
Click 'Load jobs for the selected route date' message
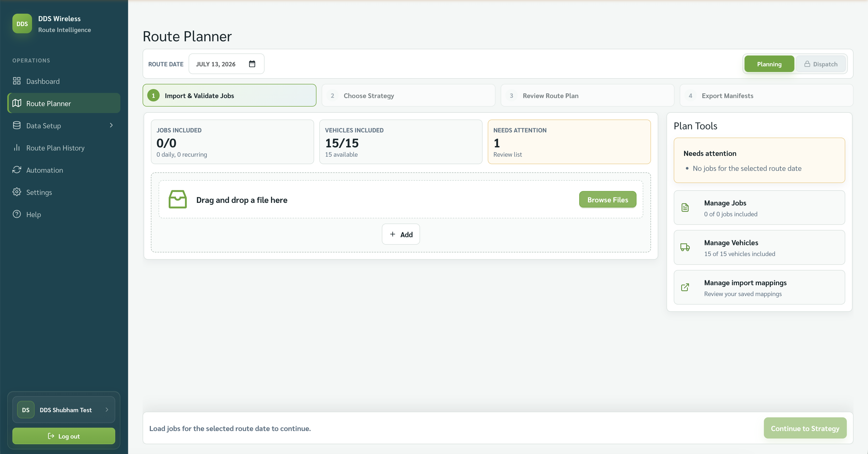(x=230, y=428)
